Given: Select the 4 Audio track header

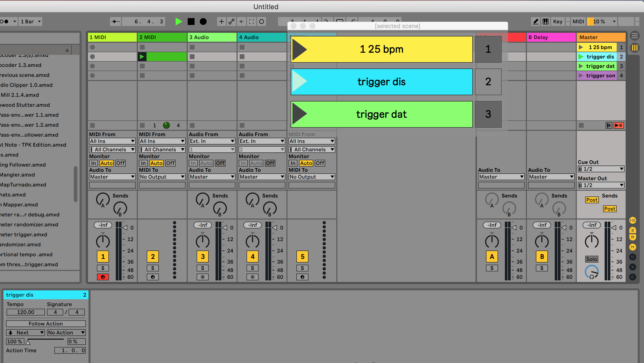Looking at the screenshot, I should pos(261,37).
